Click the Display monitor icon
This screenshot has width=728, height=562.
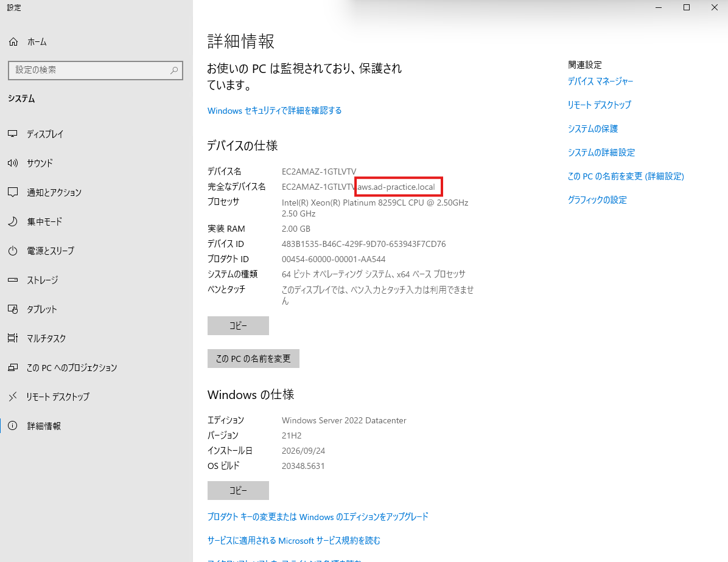(13, 134)
